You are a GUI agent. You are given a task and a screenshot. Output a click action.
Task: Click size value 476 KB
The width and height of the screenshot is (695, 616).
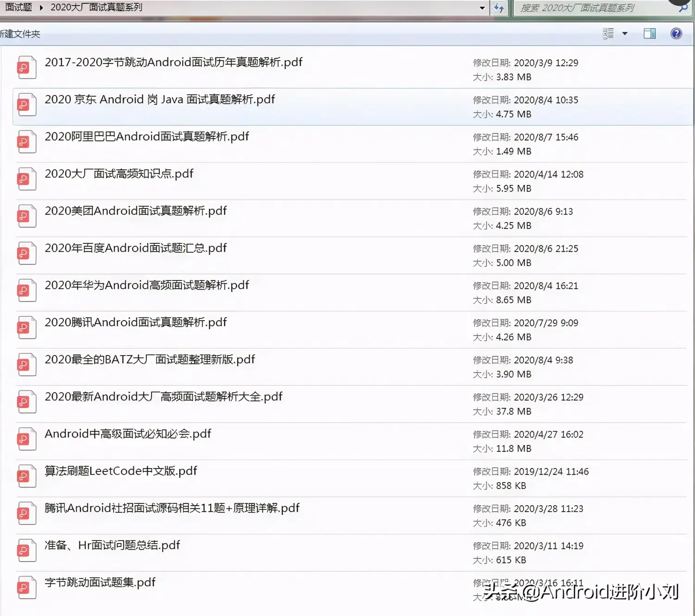(x=511, y=522)
